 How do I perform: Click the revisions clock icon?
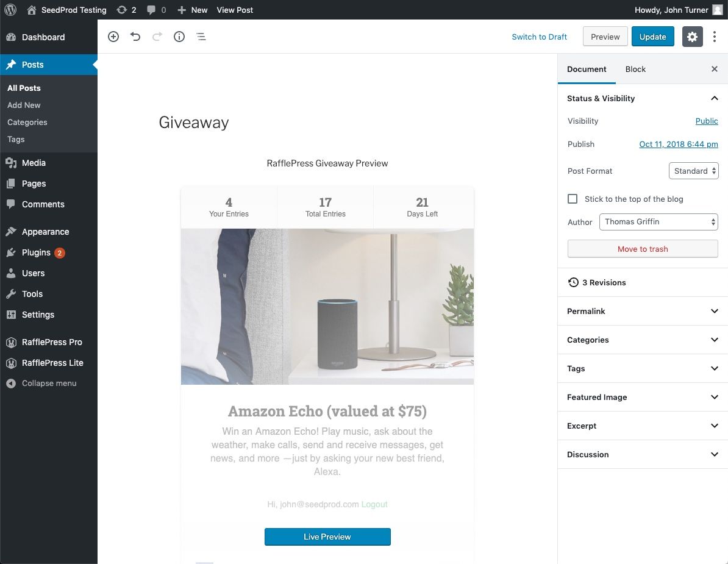(x=573, y=282)
